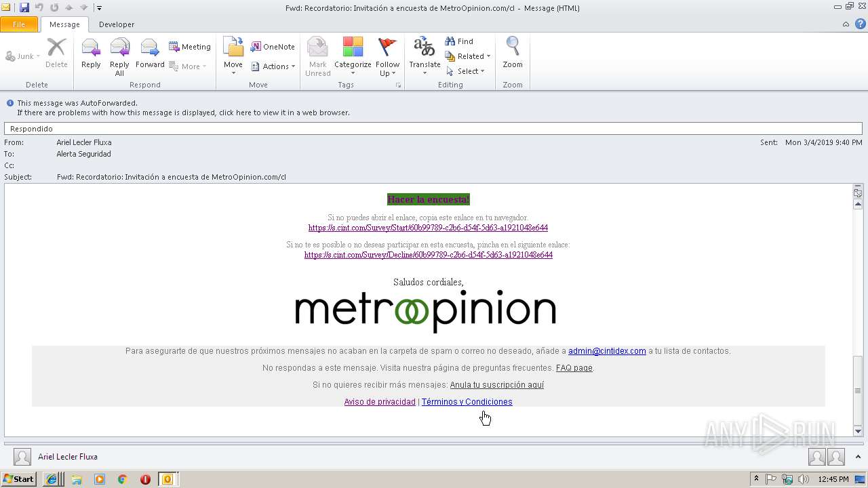Open the Survey/Start cint.com link

pos(428,228)
